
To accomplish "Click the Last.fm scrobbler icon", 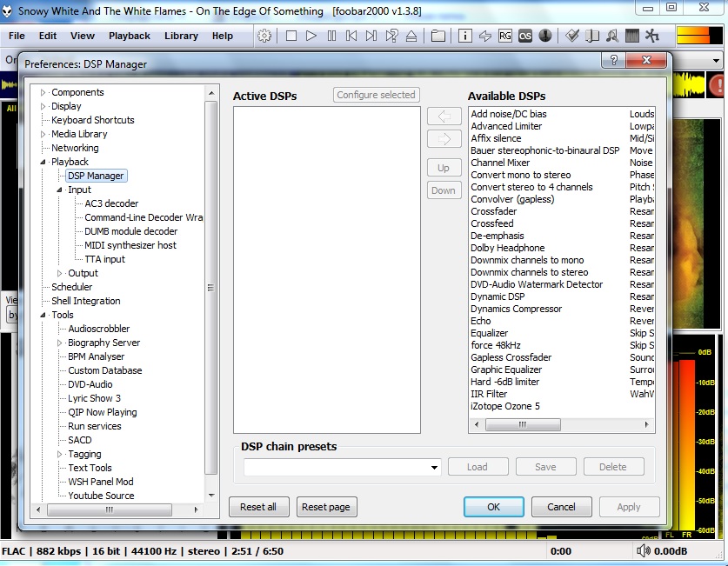I will 525,36.
